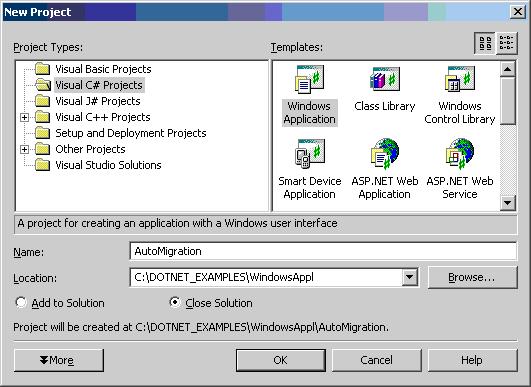Click the 'Name:' field label

(28, 252)
